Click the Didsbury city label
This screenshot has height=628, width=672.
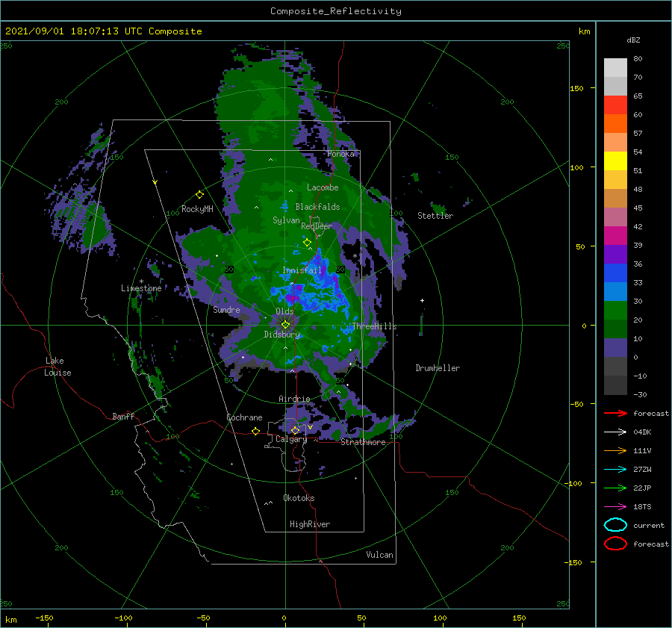click(x=281, y=335)
